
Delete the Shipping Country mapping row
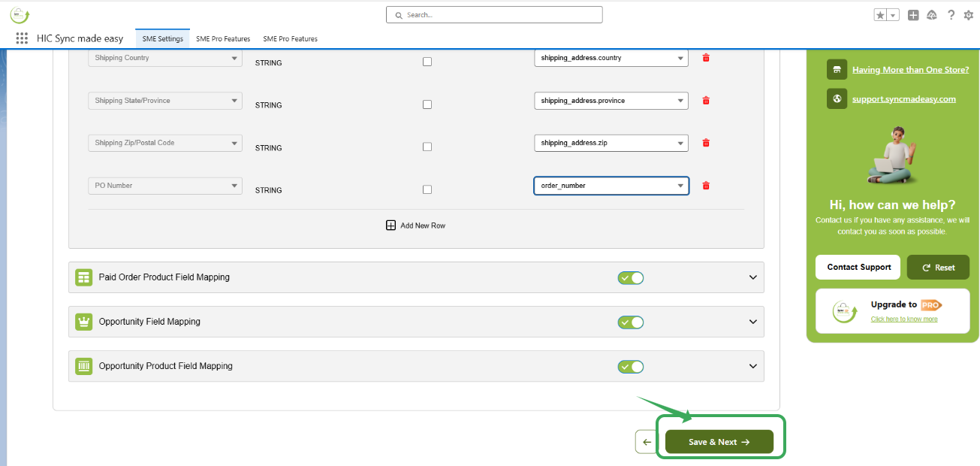click(706, 58)
